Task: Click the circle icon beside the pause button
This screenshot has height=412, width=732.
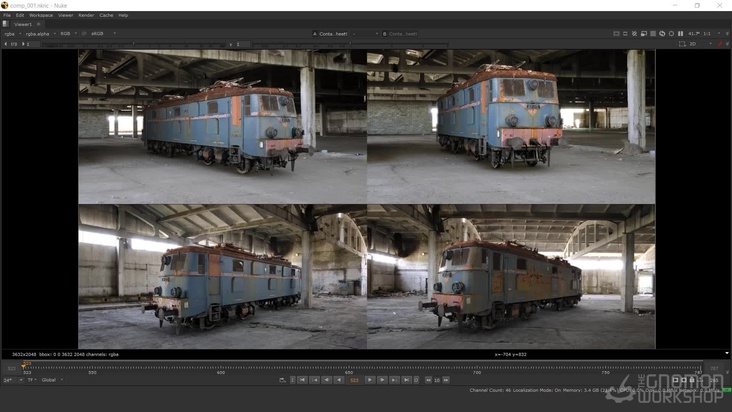Action: click(x=671, y=34)
